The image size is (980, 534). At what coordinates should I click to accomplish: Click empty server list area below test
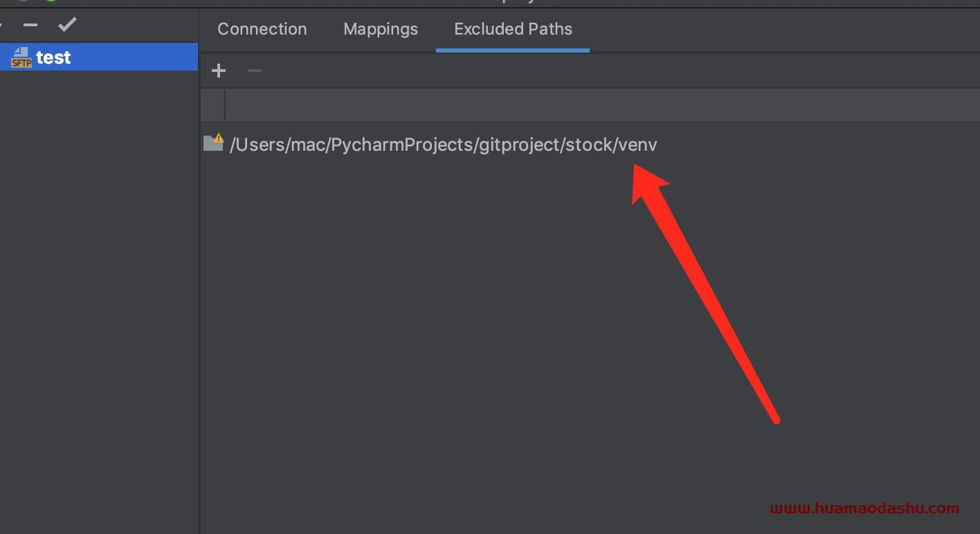(99, 297)
